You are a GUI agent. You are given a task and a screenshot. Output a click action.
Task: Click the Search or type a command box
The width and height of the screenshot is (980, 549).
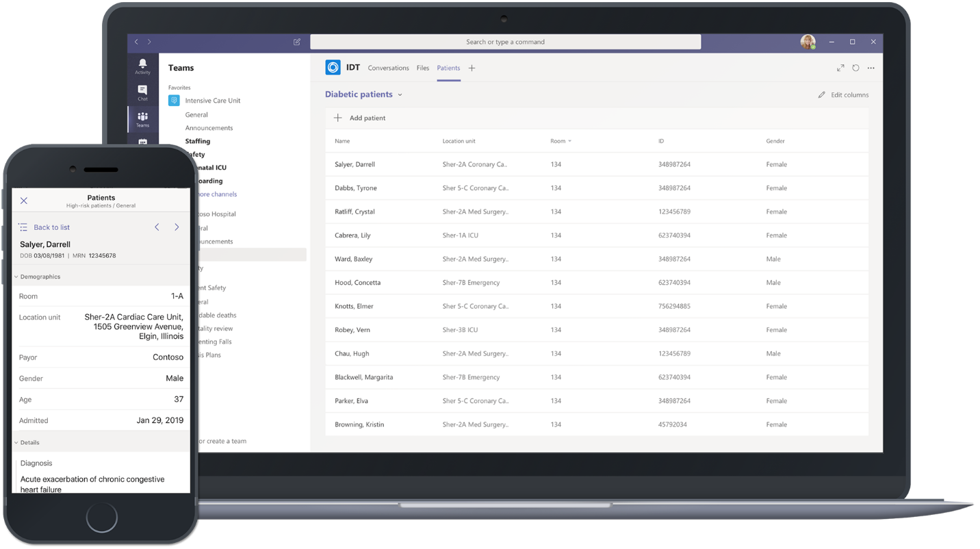[505, 42]
